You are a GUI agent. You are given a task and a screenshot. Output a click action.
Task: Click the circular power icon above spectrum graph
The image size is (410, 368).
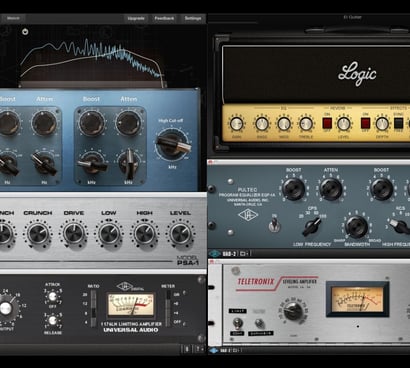click(25, 32)
